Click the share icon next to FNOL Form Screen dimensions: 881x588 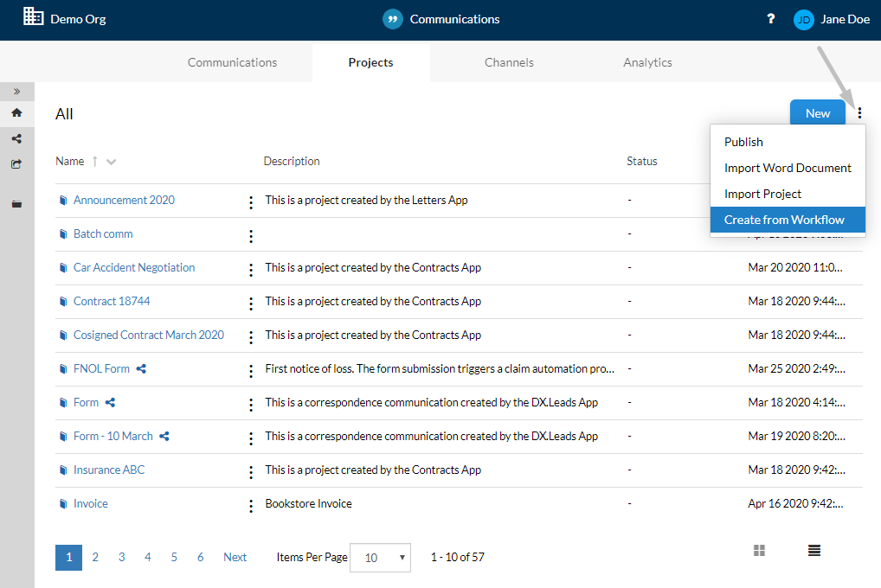[141, 369]
